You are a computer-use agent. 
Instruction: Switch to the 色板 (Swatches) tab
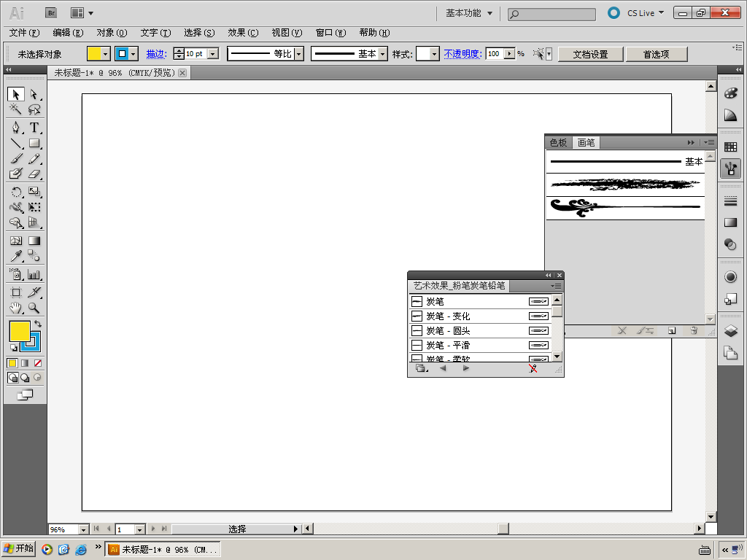click(x=558, y=142)
